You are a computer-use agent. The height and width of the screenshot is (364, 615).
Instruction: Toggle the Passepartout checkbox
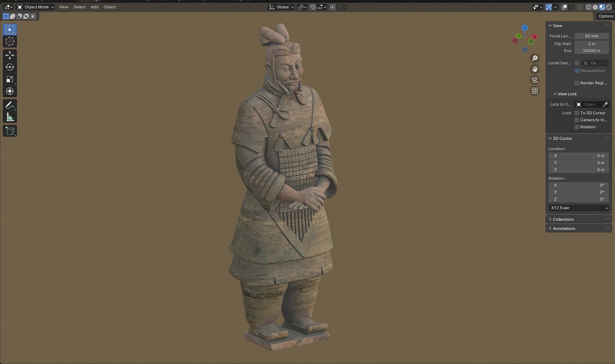(577, 71)
